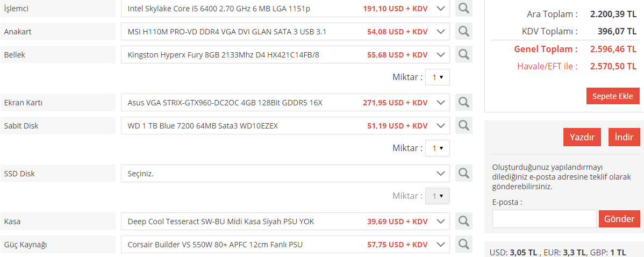
Task: Search Bellek products with the magnifier icon
Action: tap(463, 55)
